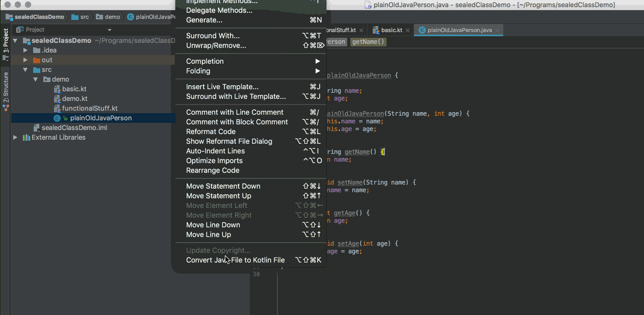Image resolution: width=644 pixels, height=315 pixels.
Task: Select sealedClassDemo.iml in project tree
Action: click(x=74, y=127)
